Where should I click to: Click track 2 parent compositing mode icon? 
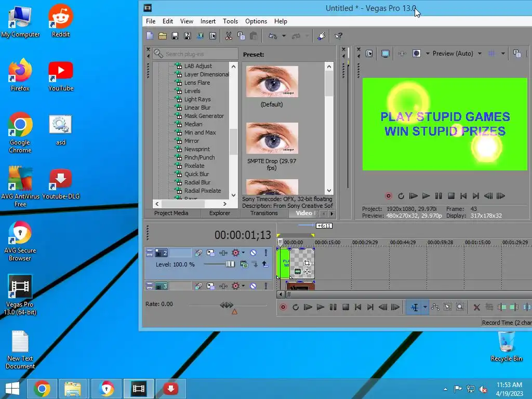244,264
